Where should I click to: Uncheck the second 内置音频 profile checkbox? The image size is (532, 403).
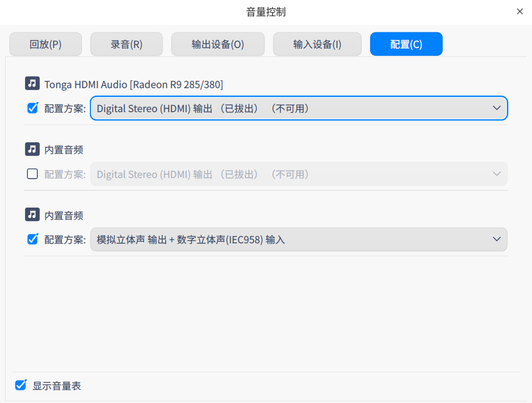[32, 239]
